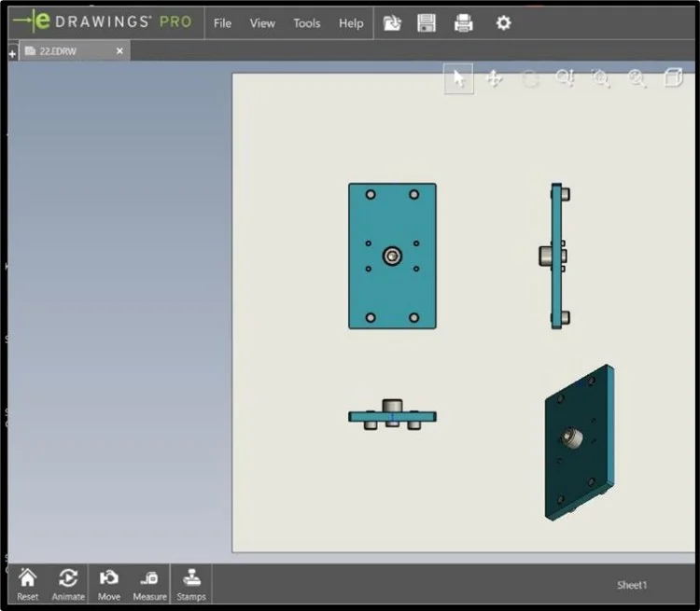Click the Open file folder icon
Viewport: 700px width, 611px height.
(x=392, y=22)
